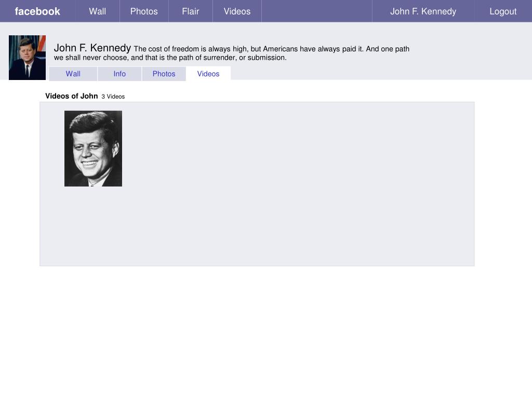Click the John F. Kennedy profile name heading
This screenshot has width=532, height=399.
92,48
